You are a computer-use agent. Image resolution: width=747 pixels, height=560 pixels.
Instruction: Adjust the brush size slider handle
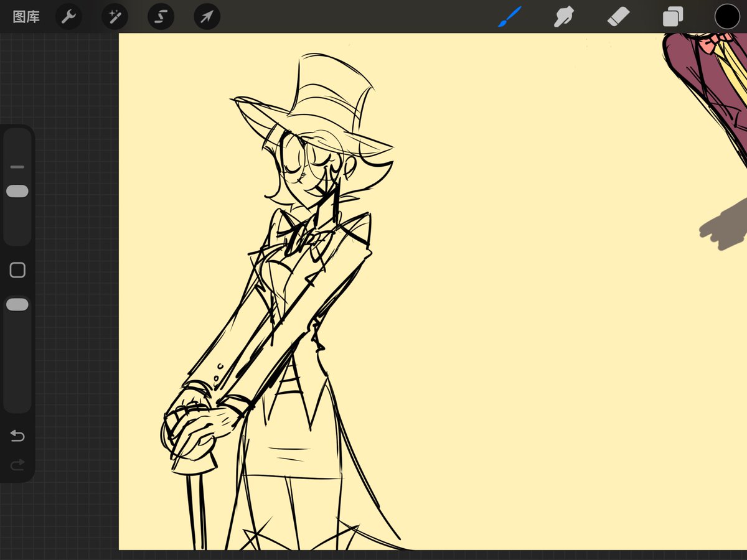coord(17,191)
